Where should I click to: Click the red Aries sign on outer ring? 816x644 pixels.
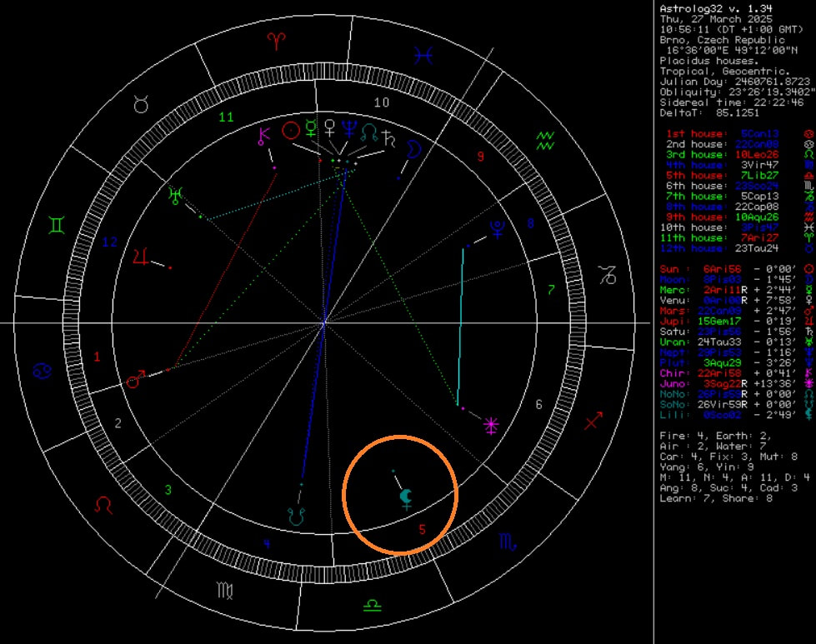tap(274, 40)
